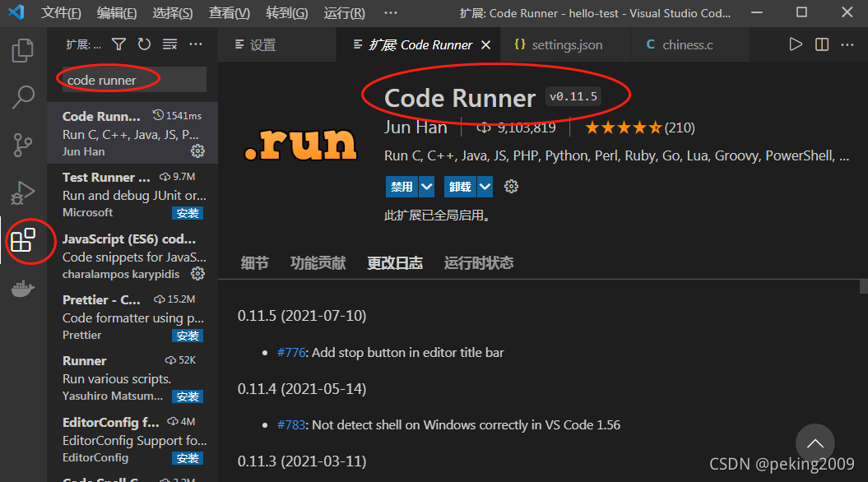
Task: Select the 功能贡献 tab
Action: pos(318,263)
